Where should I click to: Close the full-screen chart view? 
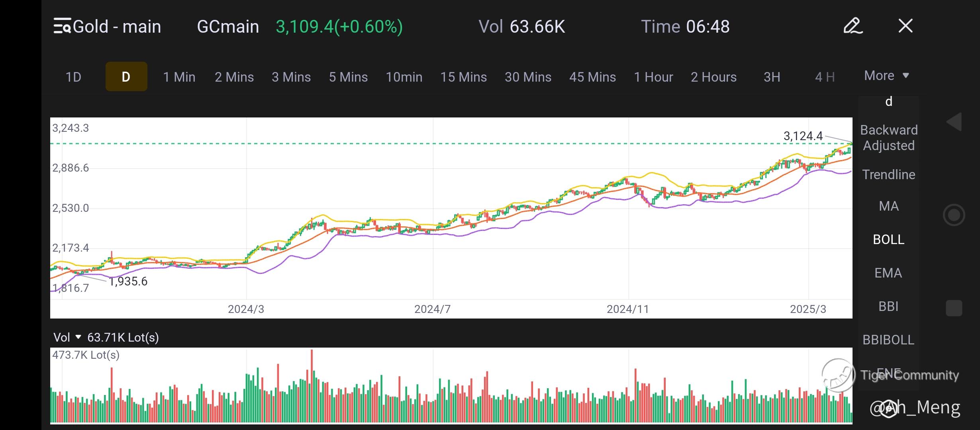(x=906, y=26)
